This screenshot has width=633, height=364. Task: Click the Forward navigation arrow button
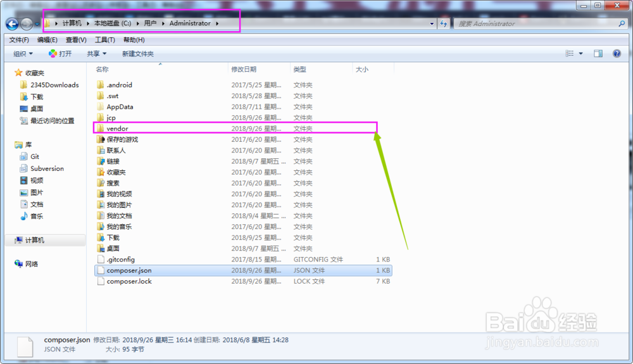click(x=27, y=24)
